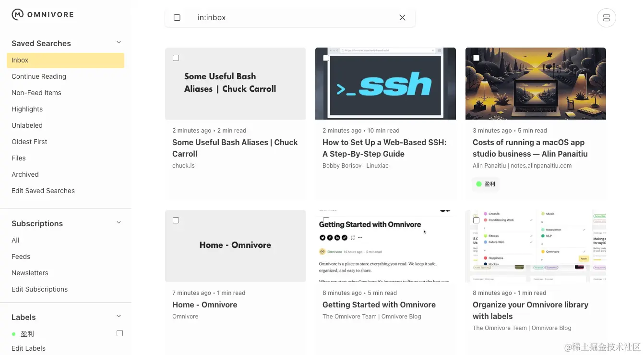Collapse the Subscriptions section
The height and width of the screenshot is (355, 644).
119,223
